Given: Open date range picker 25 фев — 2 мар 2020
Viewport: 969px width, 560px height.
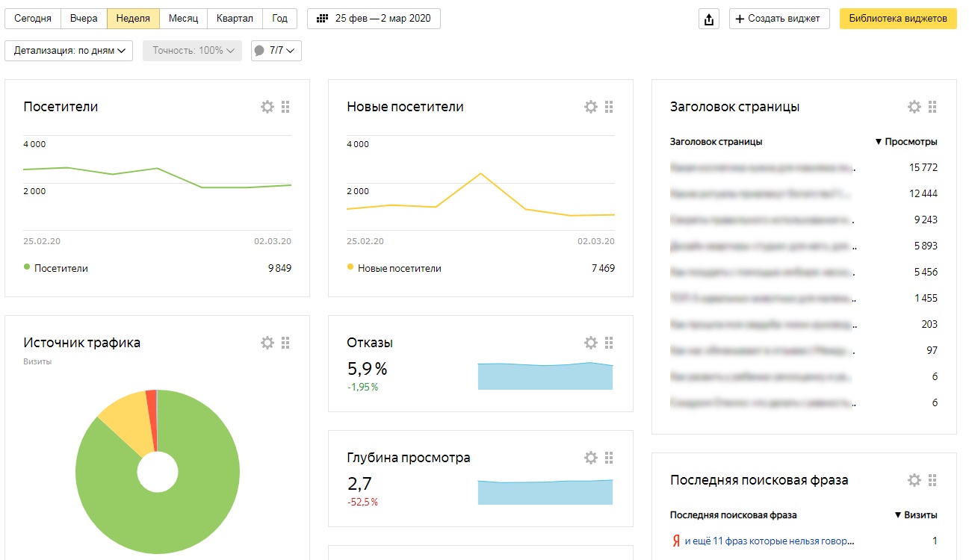Looking at the screenshot, I should pos(374,19).
